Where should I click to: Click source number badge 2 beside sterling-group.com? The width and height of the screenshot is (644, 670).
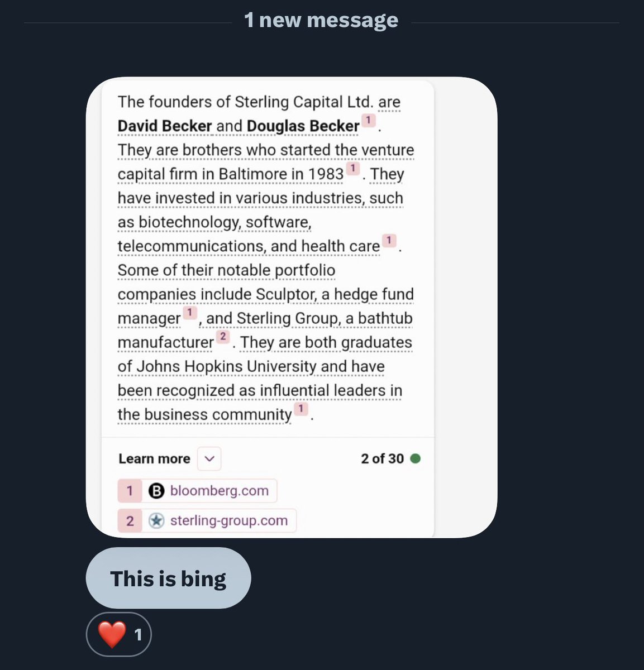coord(130,520)
